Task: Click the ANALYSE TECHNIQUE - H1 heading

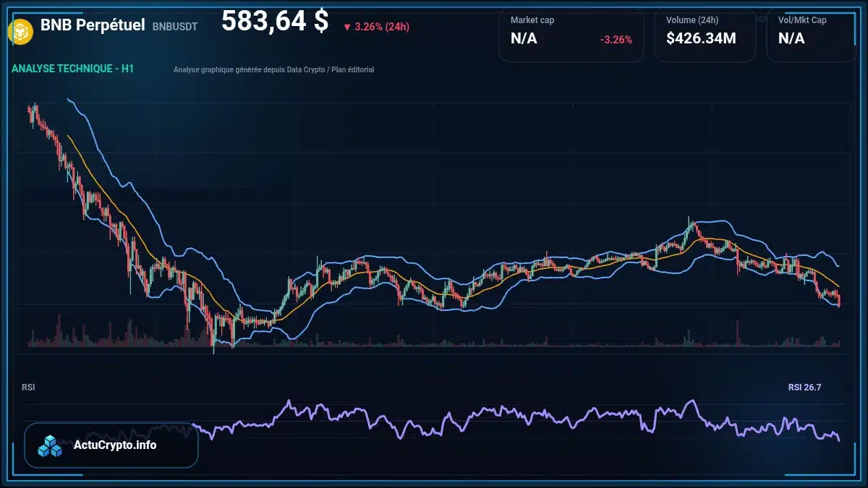Action: tap(73, 69)
